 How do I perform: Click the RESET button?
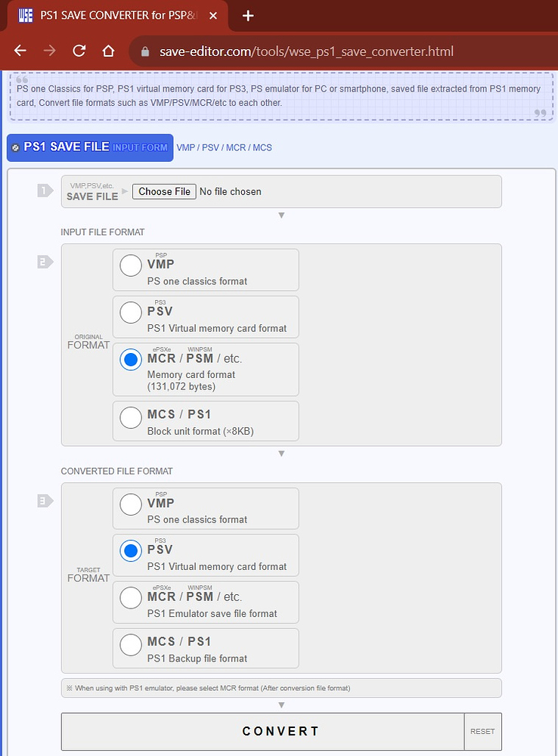[482, 731]
